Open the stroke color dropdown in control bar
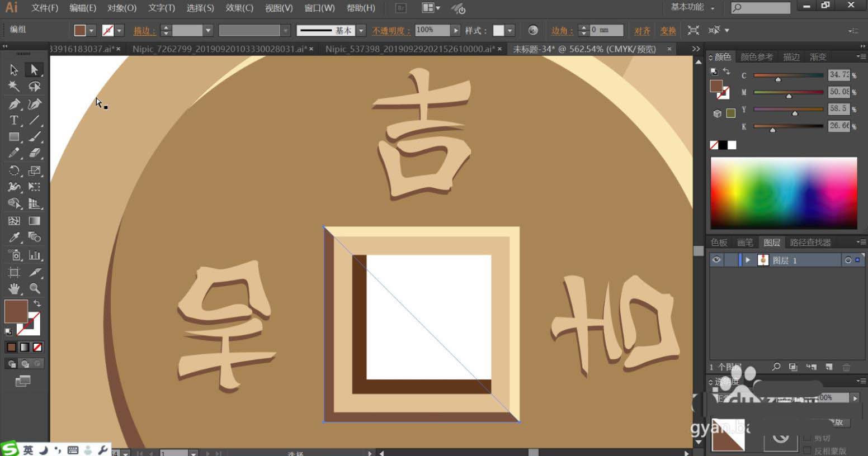 [x=120, y=31]
